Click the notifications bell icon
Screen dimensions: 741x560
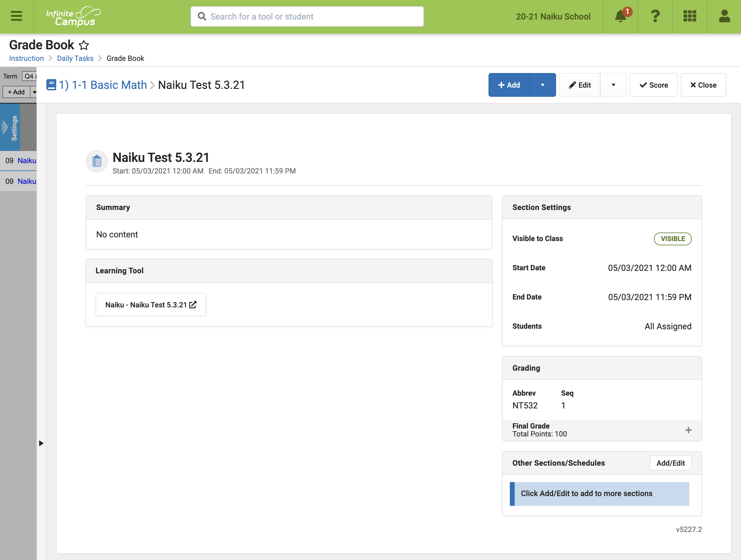pyautogui.click(x=621, y=16)
